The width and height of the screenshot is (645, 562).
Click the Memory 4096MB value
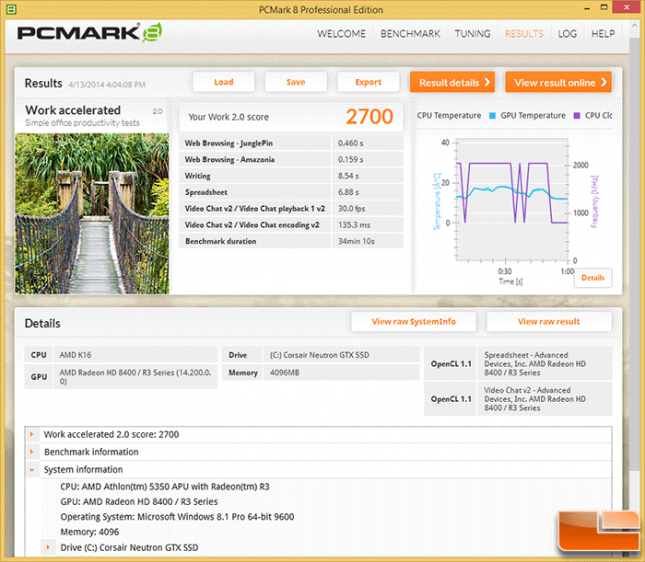click(341, 372)
